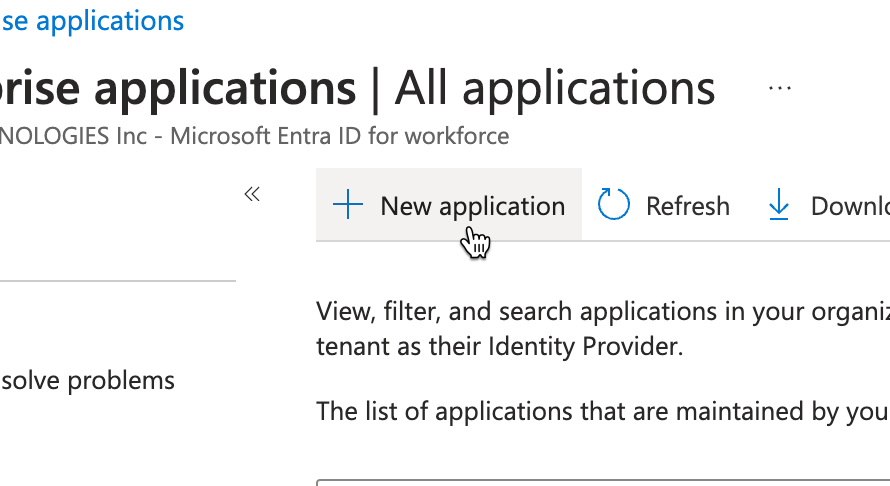
Task: Click the Refresh text in toolbar
Action: pos(687,206)
